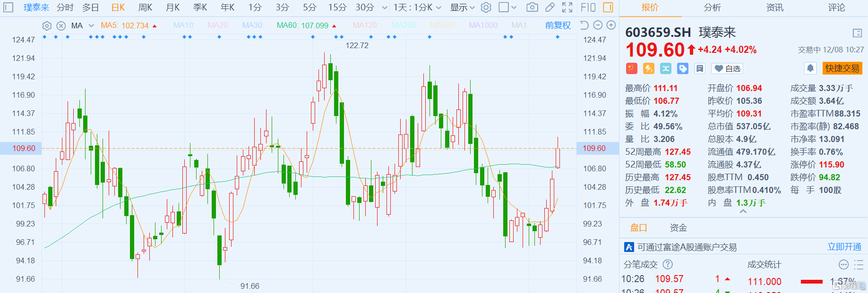Zoom out chart with minus icon
Viewport: 868px width, 293px height.
point(598,25)
